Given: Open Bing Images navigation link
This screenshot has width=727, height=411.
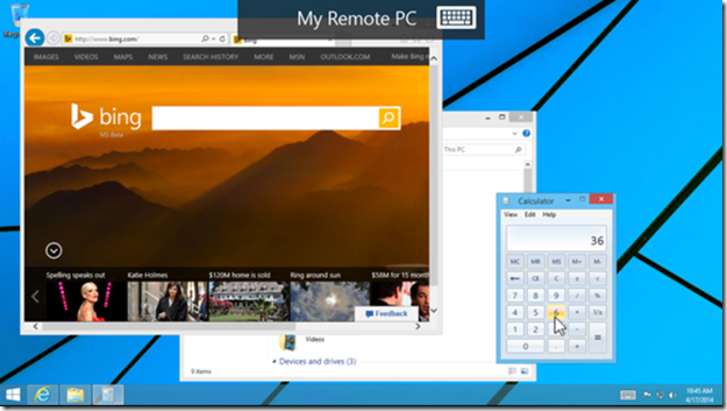Looking at the screenshot, I should [x=46, y=57].
